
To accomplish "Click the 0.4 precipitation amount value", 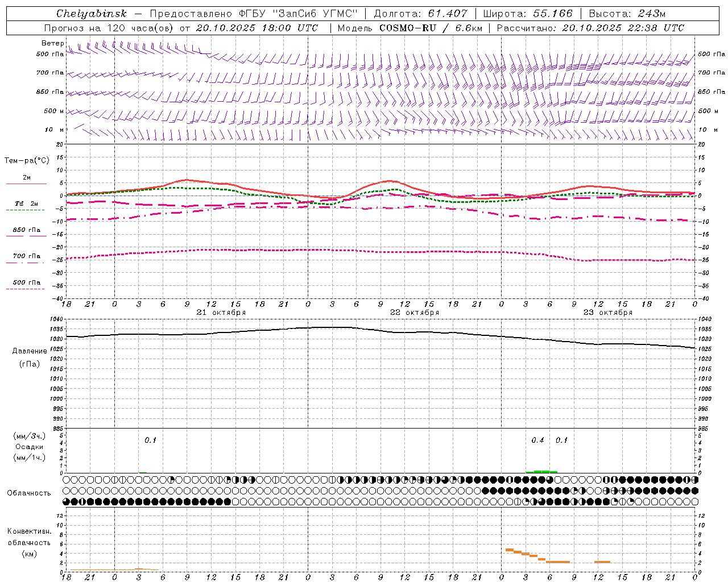I will (x=537, y=440).
